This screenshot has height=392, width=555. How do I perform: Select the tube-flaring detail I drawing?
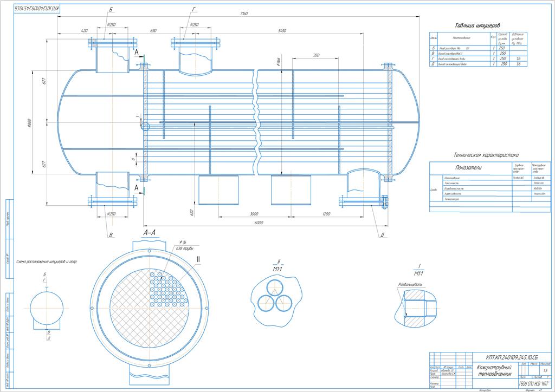415,308
